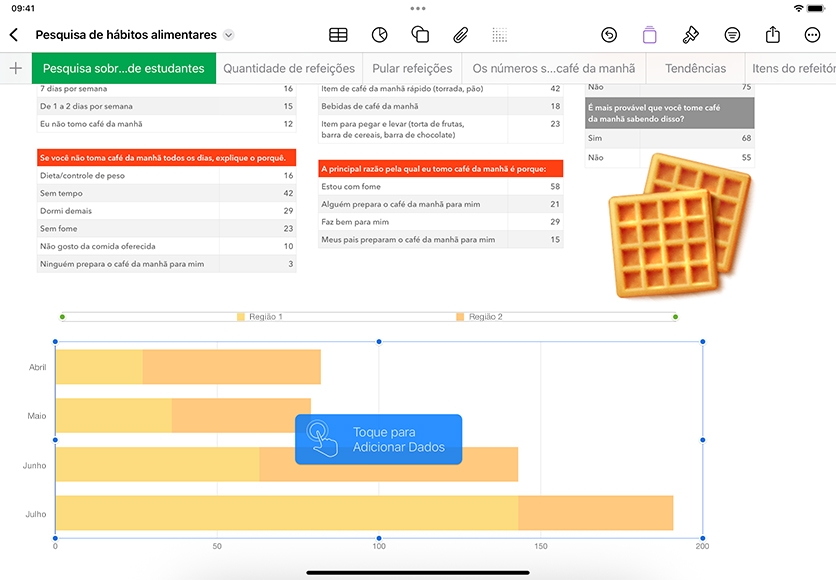This screenshot has height=580, width=836.
Task: Open the media attachment (paperclip) menu
Action: pos(460,35)
